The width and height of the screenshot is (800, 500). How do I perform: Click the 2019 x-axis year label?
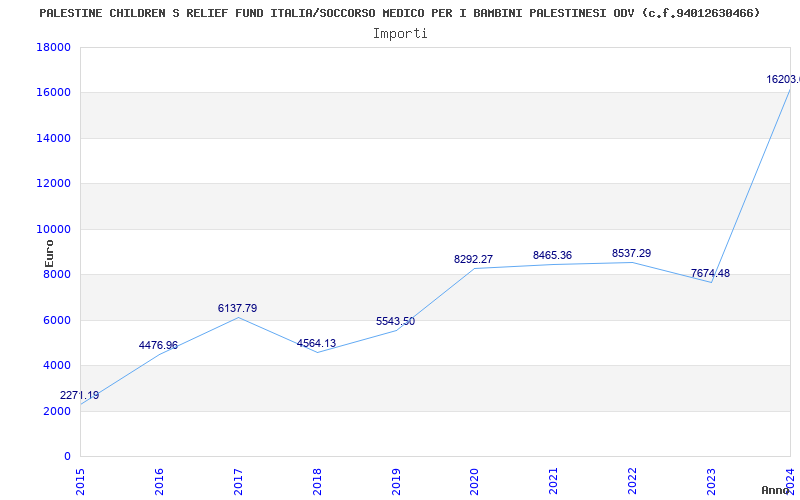coord(396,482)
